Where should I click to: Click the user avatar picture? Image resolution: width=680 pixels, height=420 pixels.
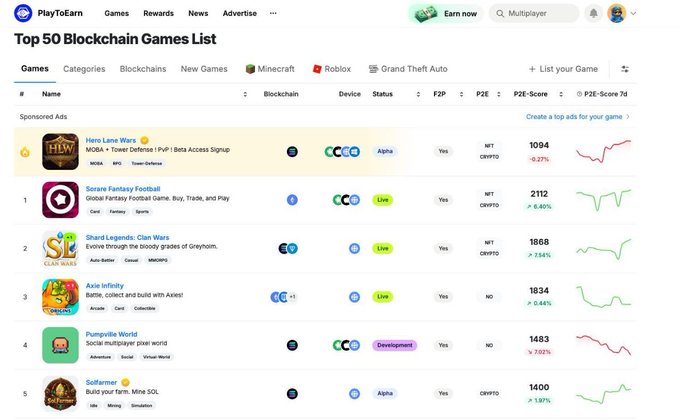tap(616, 13)
